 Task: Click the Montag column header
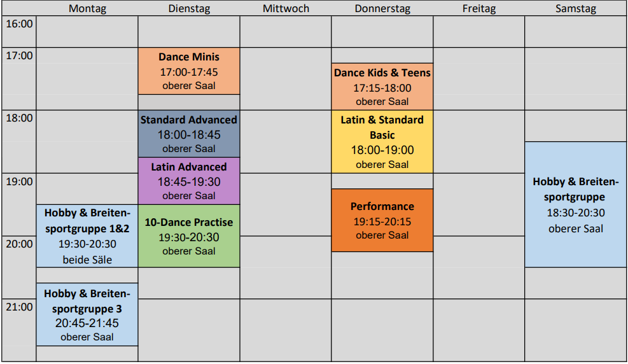87,8
